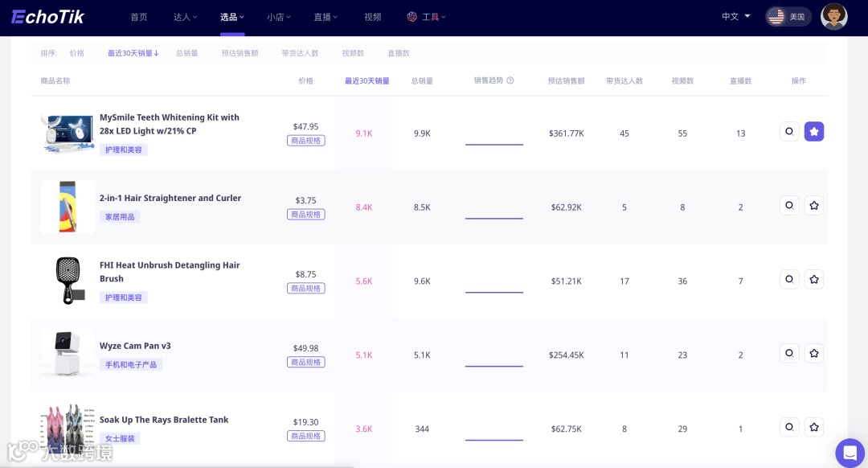The image size is (868, 468).
Task: Add Wyze Cam Pan v3 to favorites
Action: [813, 353]
